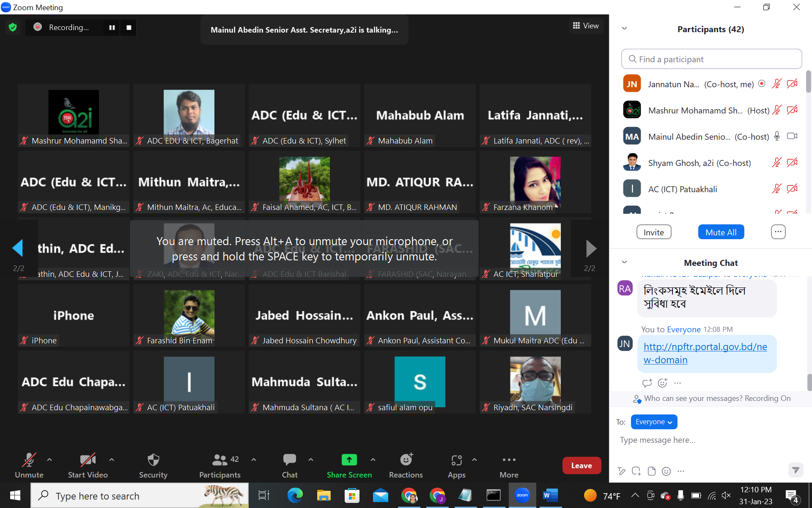This screenshot has width=812, height=508.
Task: Click the Share Screen icon
Action: [x=349, y=460]
